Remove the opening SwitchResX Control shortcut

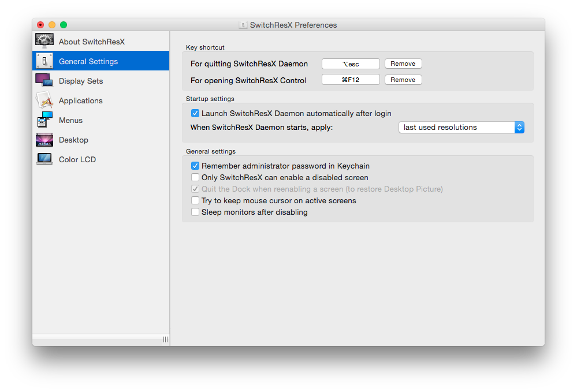pos(403,80)
